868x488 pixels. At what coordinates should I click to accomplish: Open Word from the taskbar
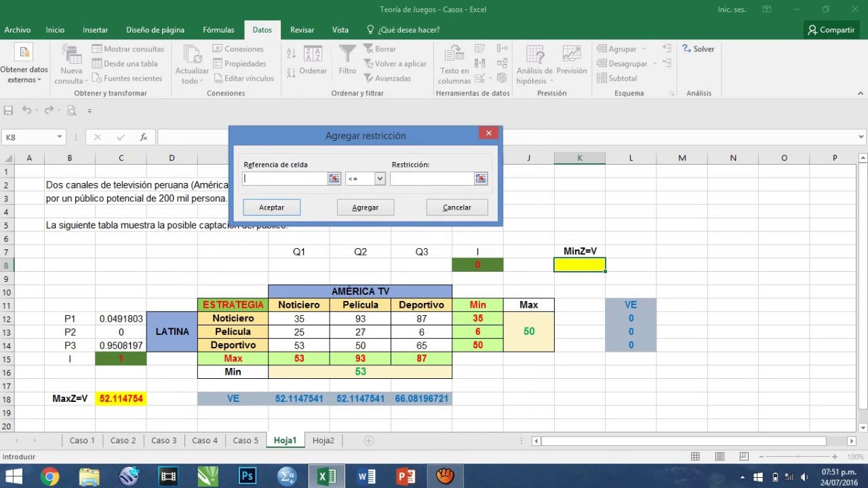[366, 476]
